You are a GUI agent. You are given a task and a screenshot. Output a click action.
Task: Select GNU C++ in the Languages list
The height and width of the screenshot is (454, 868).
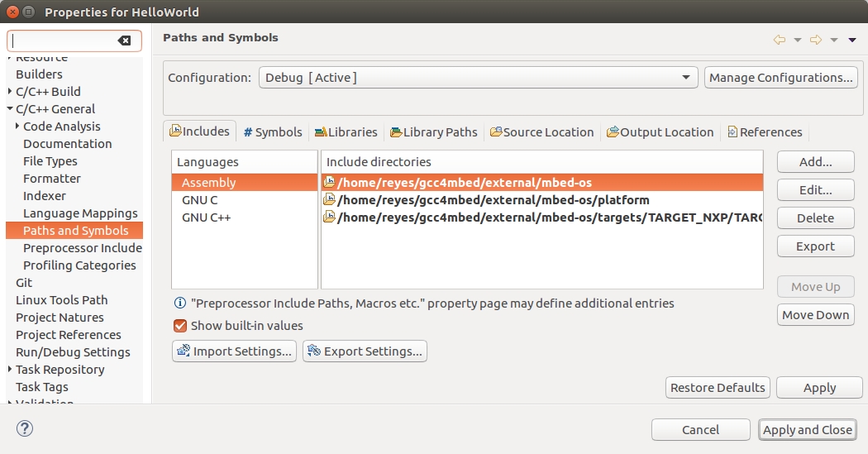point(206,217)
